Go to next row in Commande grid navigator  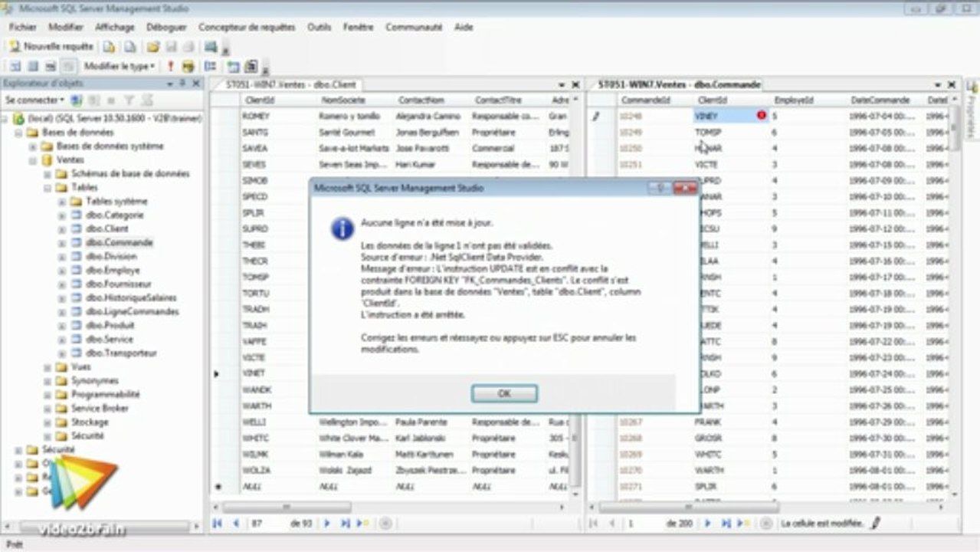click(x=706, y=523)
